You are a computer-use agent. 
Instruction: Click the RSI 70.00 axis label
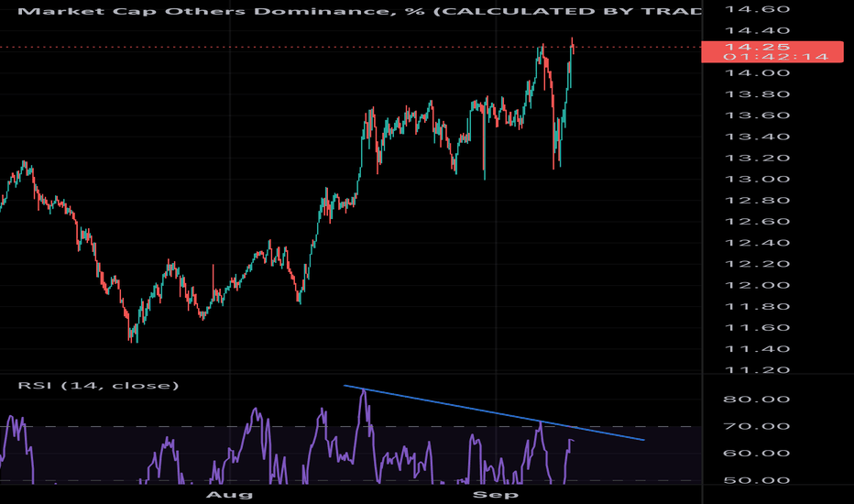757,426
